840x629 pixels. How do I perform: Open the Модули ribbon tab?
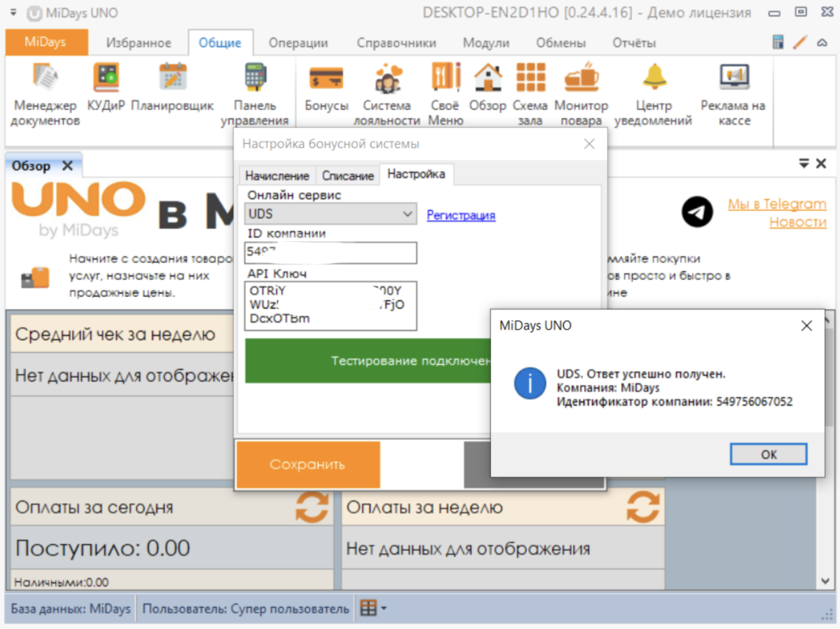click(x=486, y=43)
